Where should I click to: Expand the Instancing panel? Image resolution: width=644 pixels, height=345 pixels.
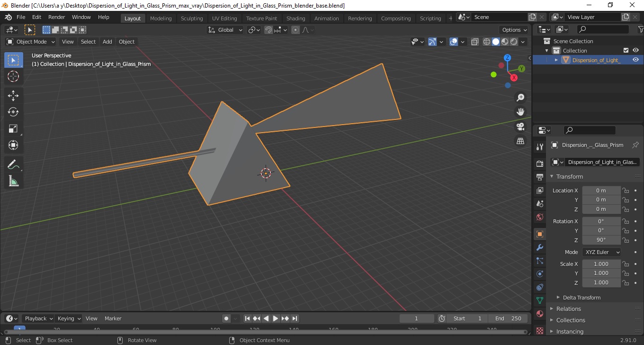pyautogui.click(x=570, y=332)
